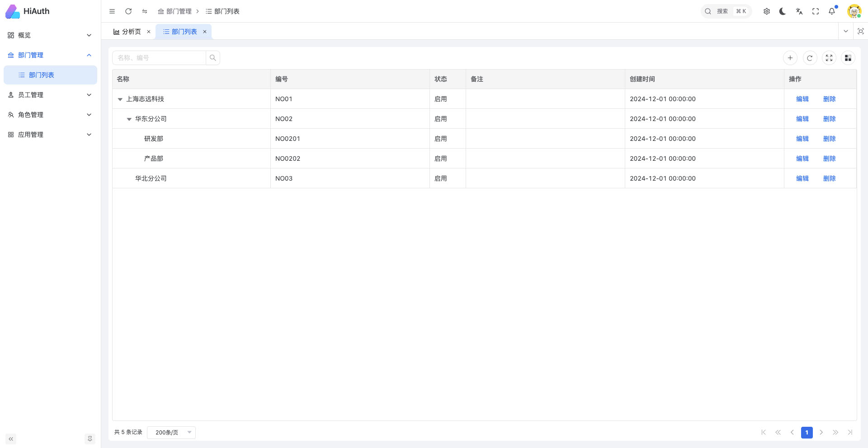Viewport: 868px width, 448px height.
Task: Click the 名称、编号 search input field
Action: pyautogui.click(x=159, y=58)
